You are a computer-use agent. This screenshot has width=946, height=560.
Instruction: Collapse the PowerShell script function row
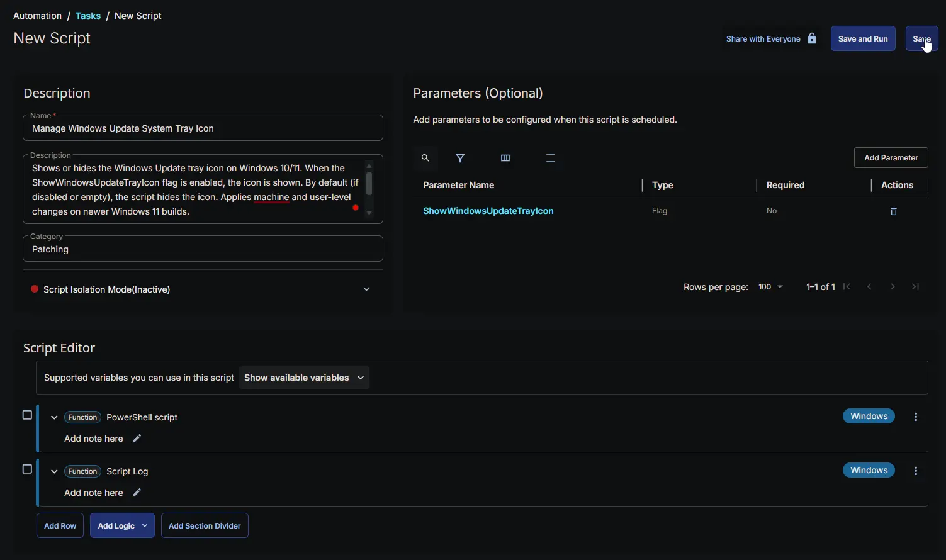coord(54,417)
